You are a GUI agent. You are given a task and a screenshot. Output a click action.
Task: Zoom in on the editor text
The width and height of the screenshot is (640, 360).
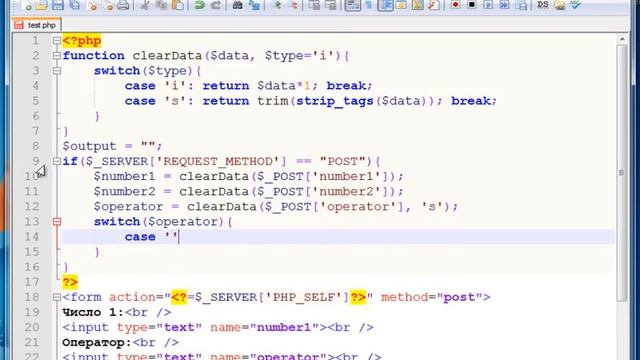pyautogui.click(x=277, y=5)
